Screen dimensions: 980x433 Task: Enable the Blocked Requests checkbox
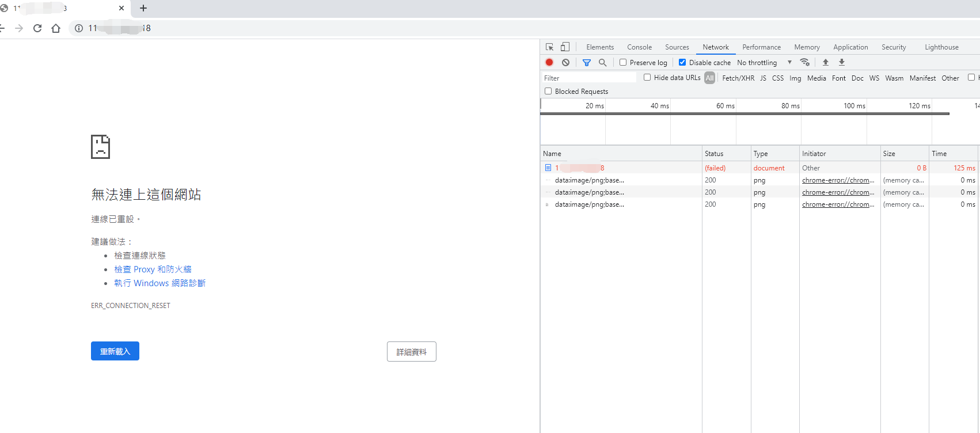pos(548,91)
